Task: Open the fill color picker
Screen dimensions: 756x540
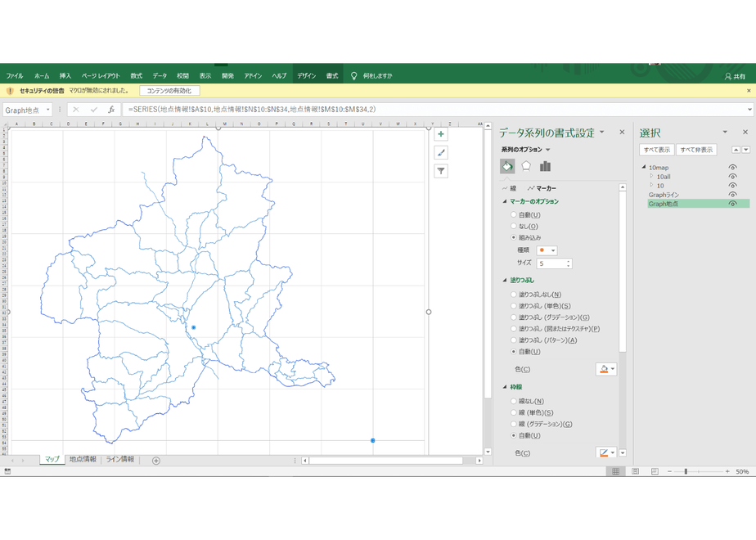Action: click(x=606, y=369)
